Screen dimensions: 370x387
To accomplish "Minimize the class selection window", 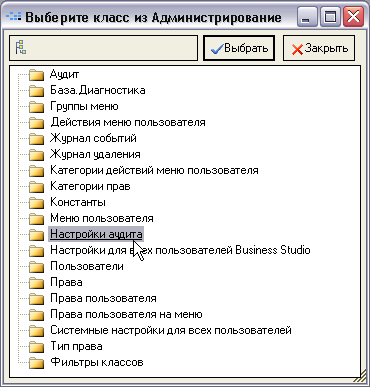I will pyautogui.click(x=307, y=17).
